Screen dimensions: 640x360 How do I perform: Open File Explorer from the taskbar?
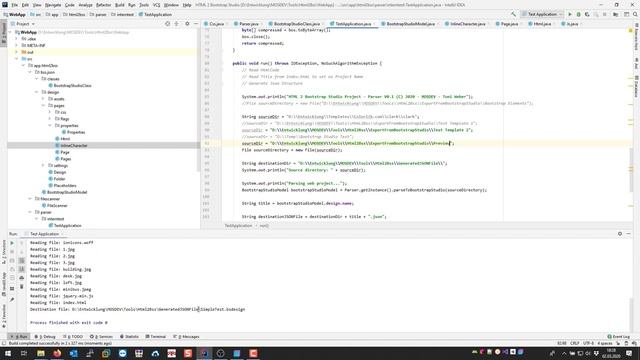tap(41, 353)
